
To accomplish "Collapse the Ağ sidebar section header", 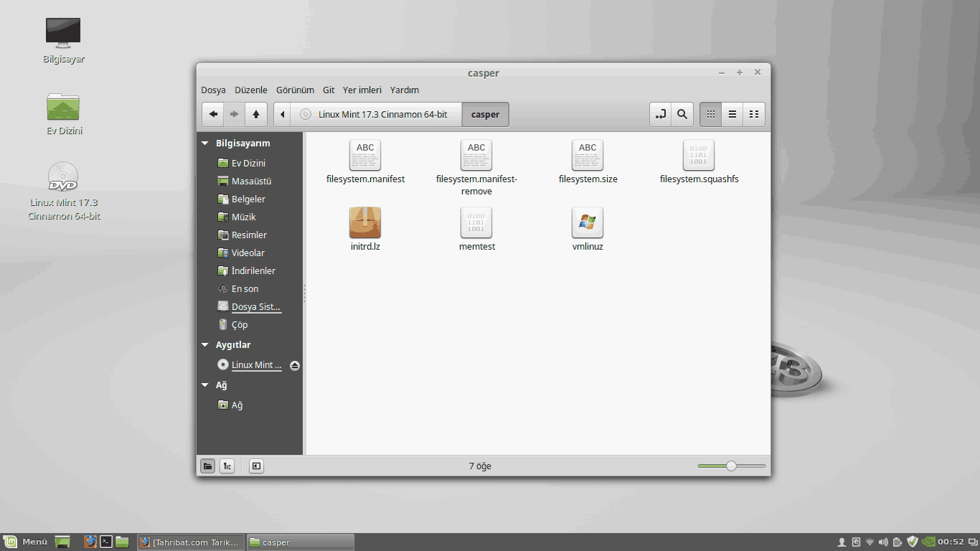I will (205, 385).
